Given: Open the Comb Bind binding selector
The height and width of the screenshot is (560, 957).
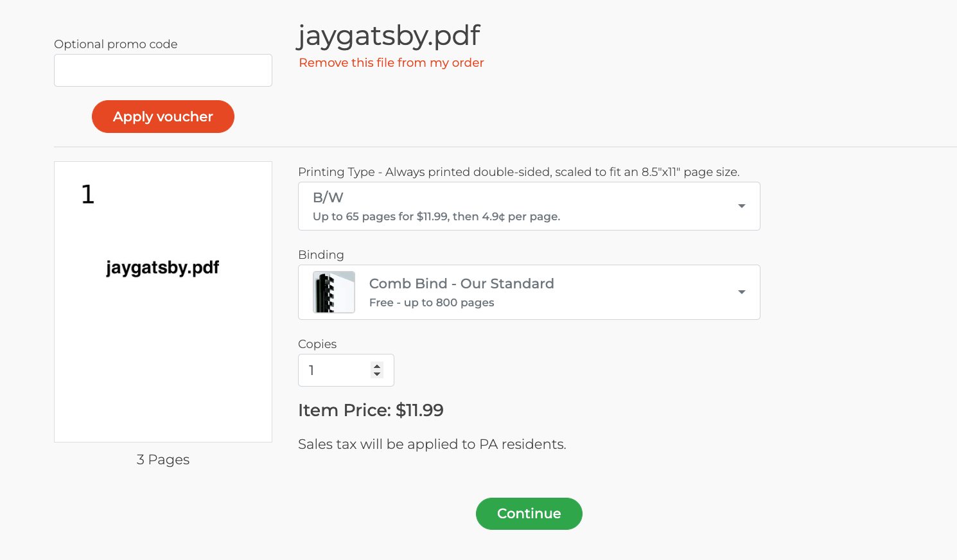Looking at the screenshot, I should (x=529, y=292).
